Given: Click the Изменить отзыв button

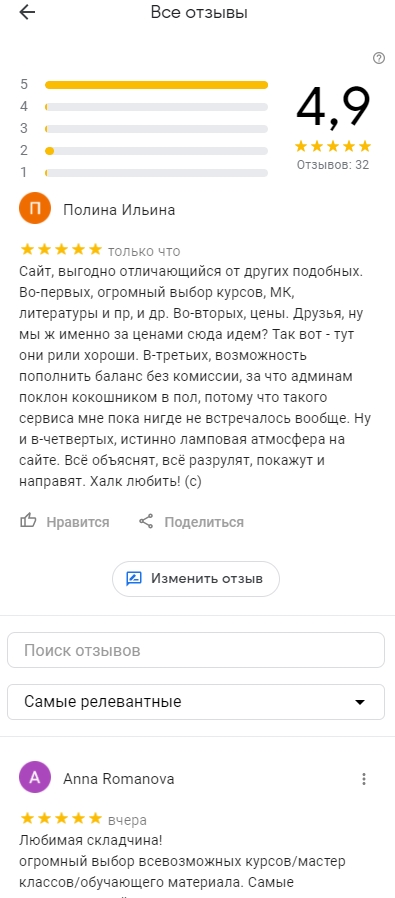Looking at the screenshot, I should [196, 578].
